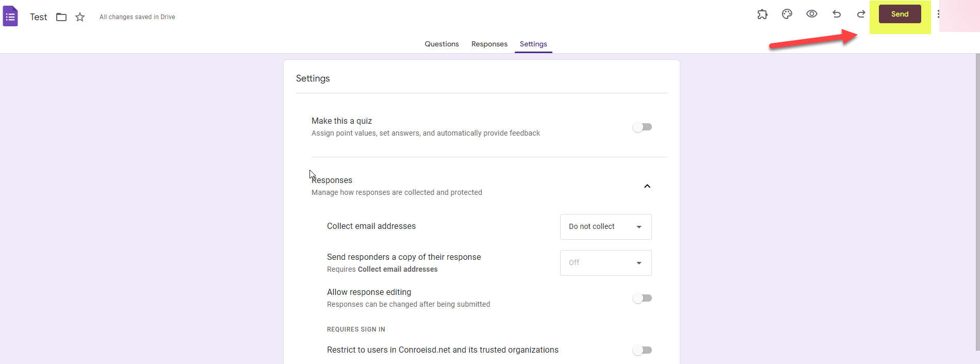Image resolution: width=980 pixels, height=364 pixels.
Task: Click the vertical page scrollbar
Action: coord(977,201)
